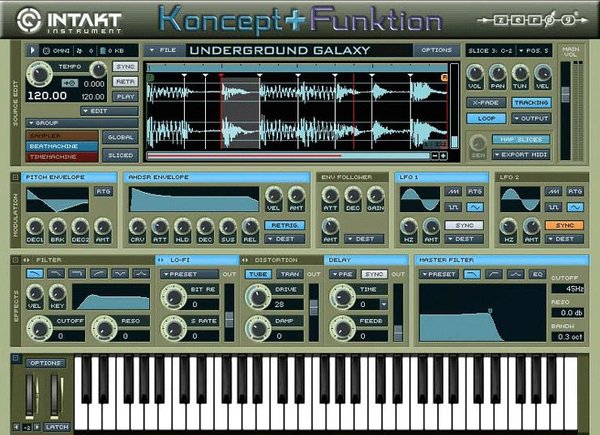600x435 pixels.
Task: Select BEATMACHINE in the group list
Action: coord(62,145)
